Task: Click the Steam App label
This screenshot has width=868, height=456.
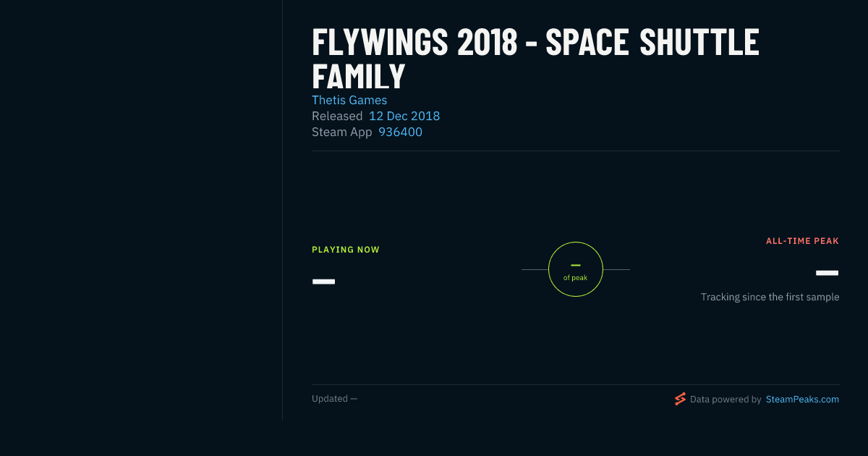Action: point(342,132)
